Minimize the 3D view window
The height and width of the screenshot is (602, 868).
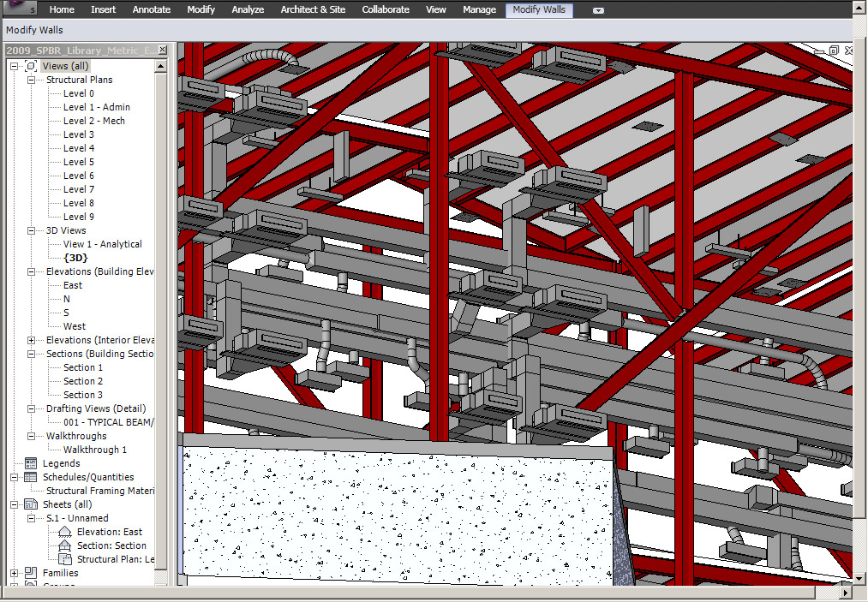click(x=821, y=51)
